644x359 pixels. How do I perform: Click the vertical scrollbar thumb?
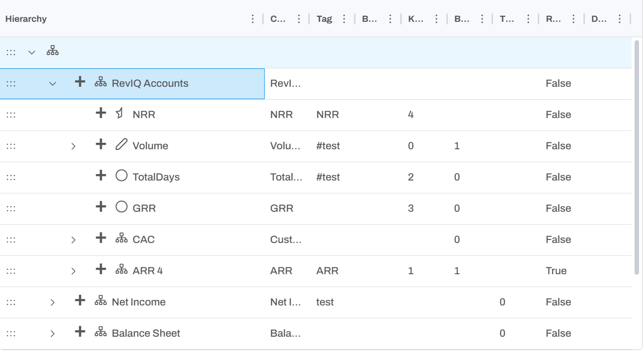point(637,156)
